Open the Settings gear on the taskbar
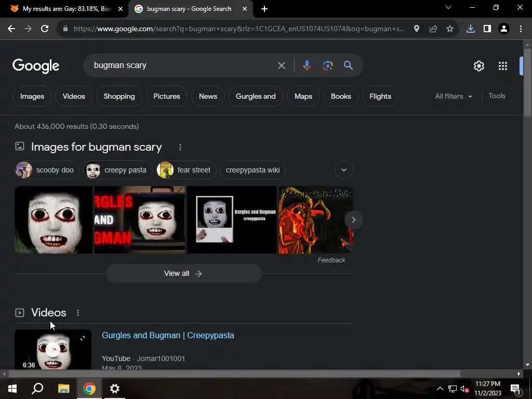Screen dimensions: 532x399 point(115,389)
